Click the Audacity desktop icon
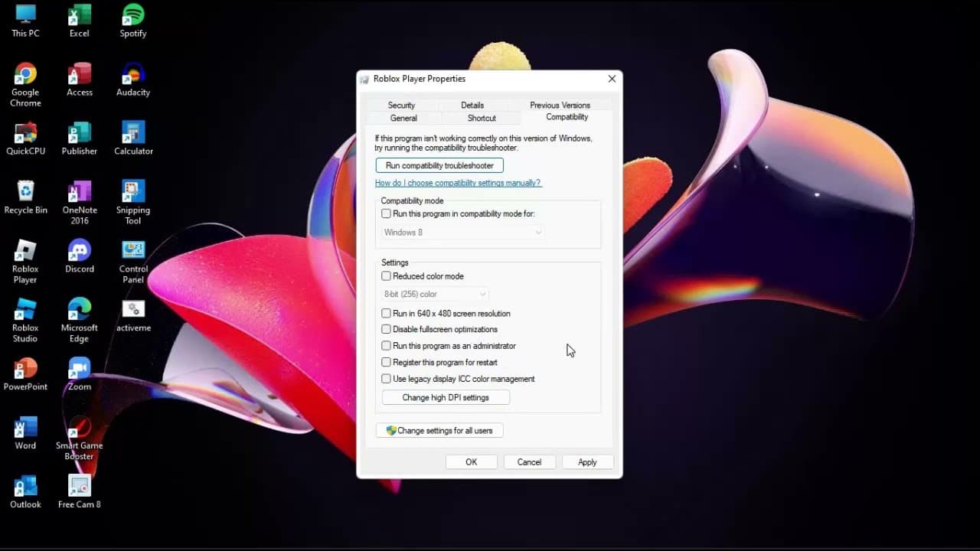Image resolution: width=980 pixels, height=551 pixels. click(x=133, y=80)
